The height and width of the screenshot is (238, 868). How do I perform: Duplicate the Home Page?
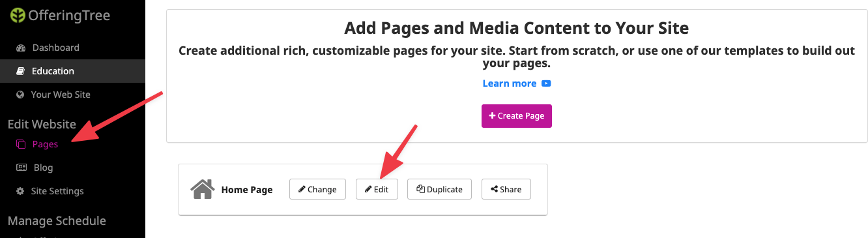coord(440,189)
